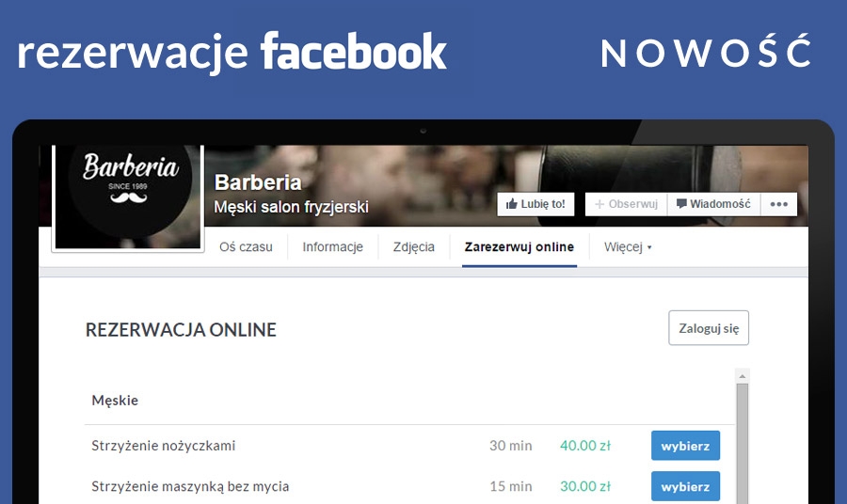The height and width of the screenshot is (504, 847).
Task: Open the three-dots more options button
Action: point(779,204)
